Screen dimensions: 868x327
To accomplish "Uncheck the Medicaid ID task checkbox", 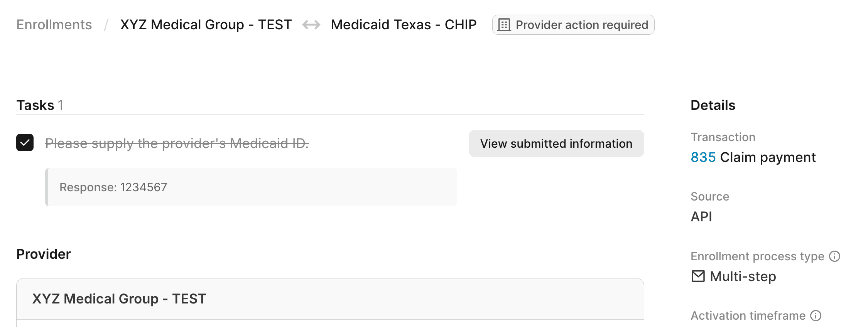I will 25,143.
